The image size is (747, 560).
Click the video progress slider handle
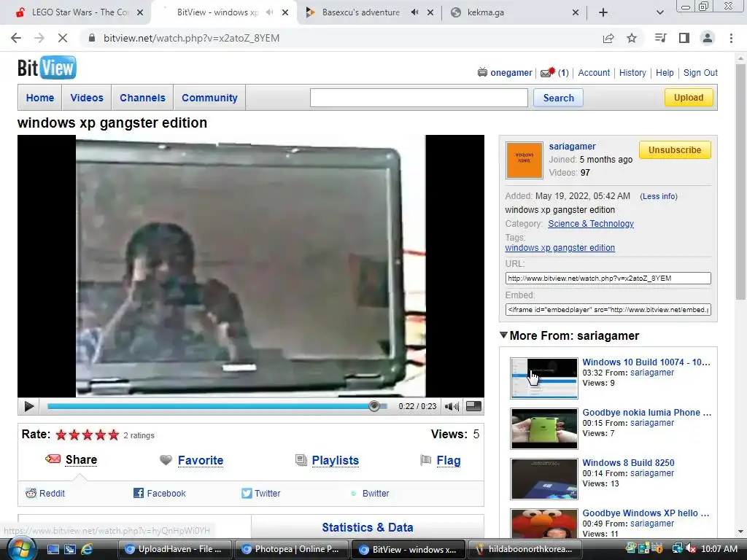click(374, 406)
